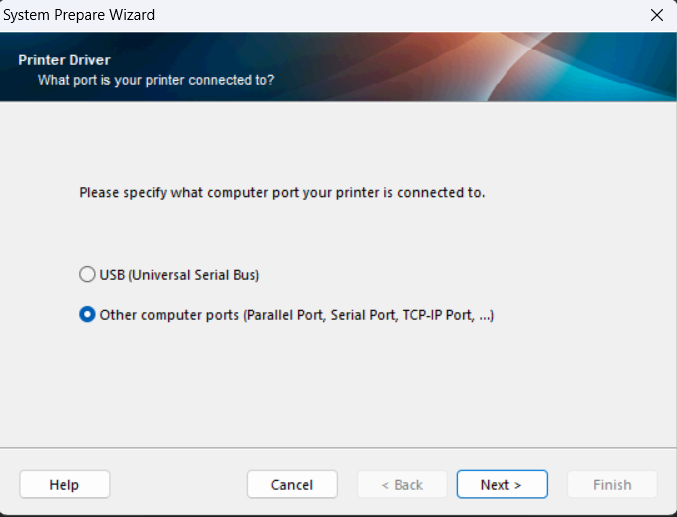Proceed with the Next > button
Screen dimensions: 677x517
click(501, 485)
